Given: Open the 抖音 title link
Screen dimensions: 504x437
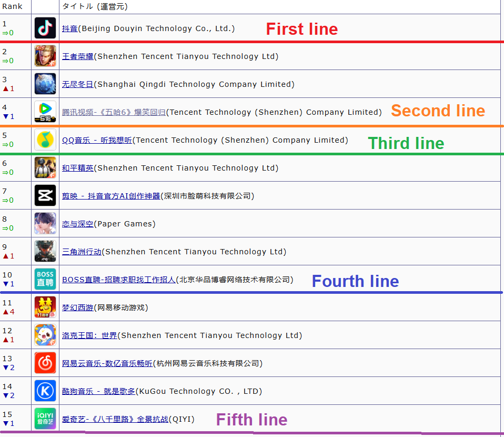Looking at the screenshot, I should click(70, 28).
